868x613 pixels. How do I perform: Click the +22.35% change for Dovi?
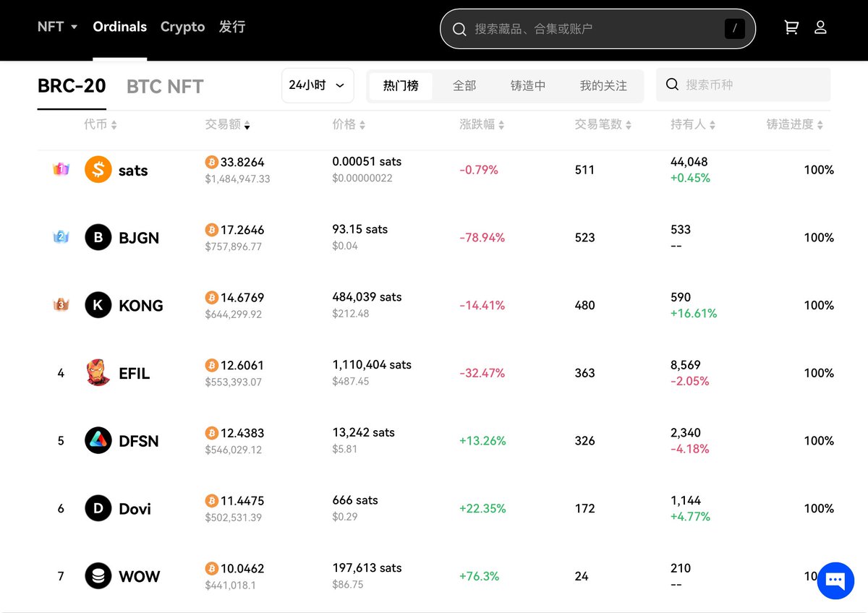[482, 509]
